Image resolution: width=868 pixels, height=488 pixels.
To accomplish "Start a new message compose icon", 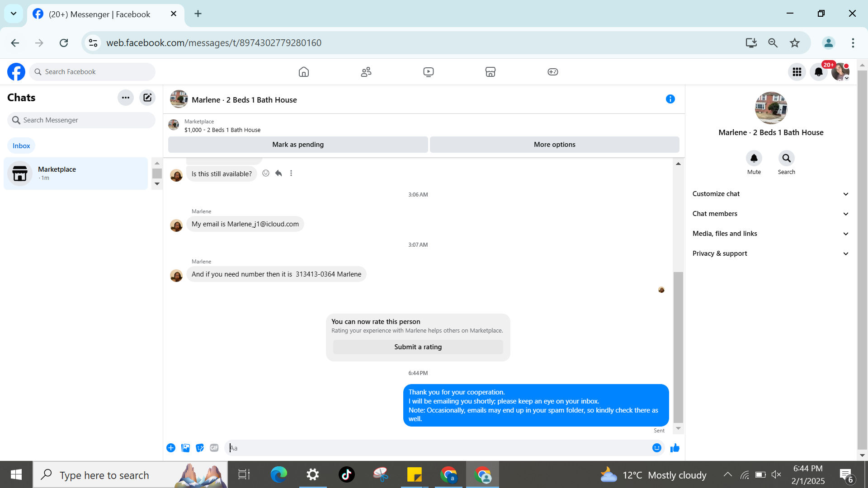I will click(x=147, y=98).
